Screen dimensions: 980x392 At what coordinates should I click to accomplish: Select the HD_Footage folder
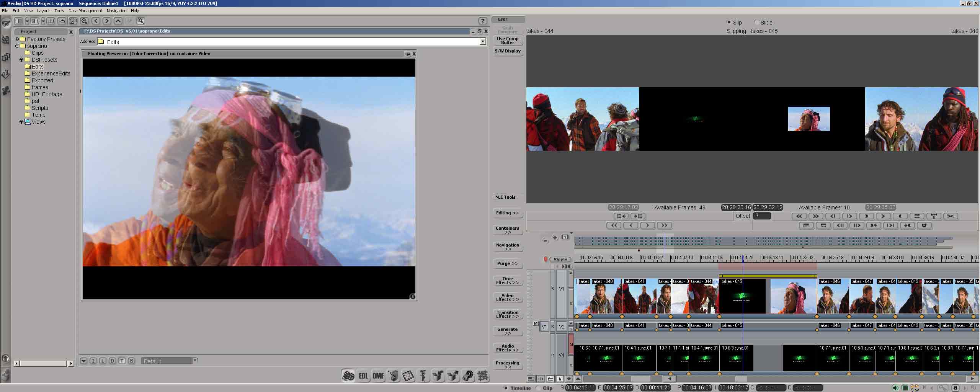click(x=47, y=94)
